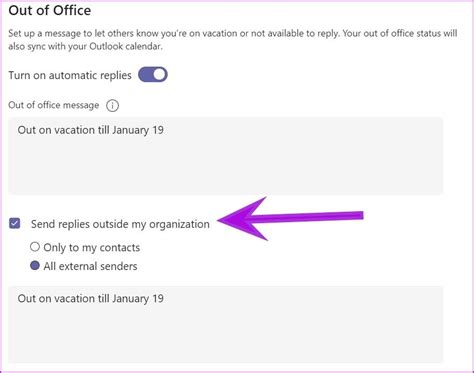Uncheck the Send replies outside my organization checkbox
Viewport: 474px width, 373px height.
(x=15, y=223)
